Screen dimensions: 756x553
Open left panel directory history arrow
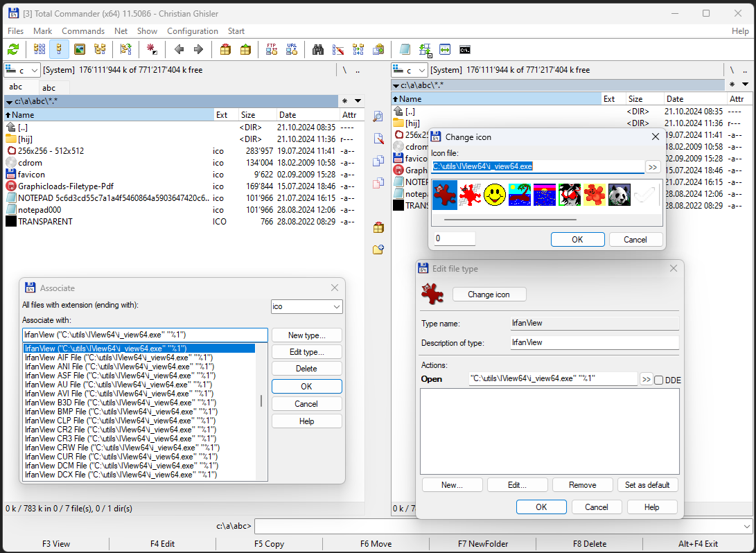[358, 100]
